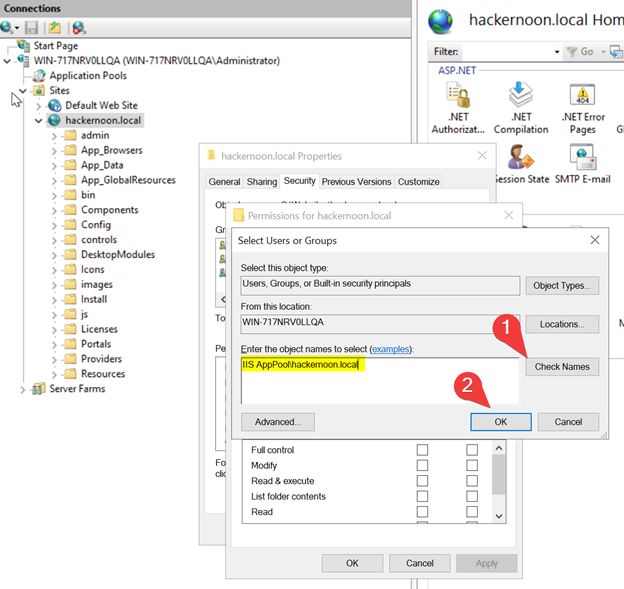This screenshot has height=589, width=624.
Task: Click Cancel in the Permissions dialog
Action: (x=419, y=563)
